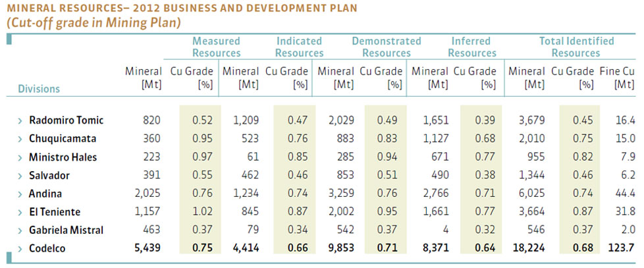Screen dimensions: 644x268
Task: Select Salvador demonstrated mineral 853
Action: [344, 175]
